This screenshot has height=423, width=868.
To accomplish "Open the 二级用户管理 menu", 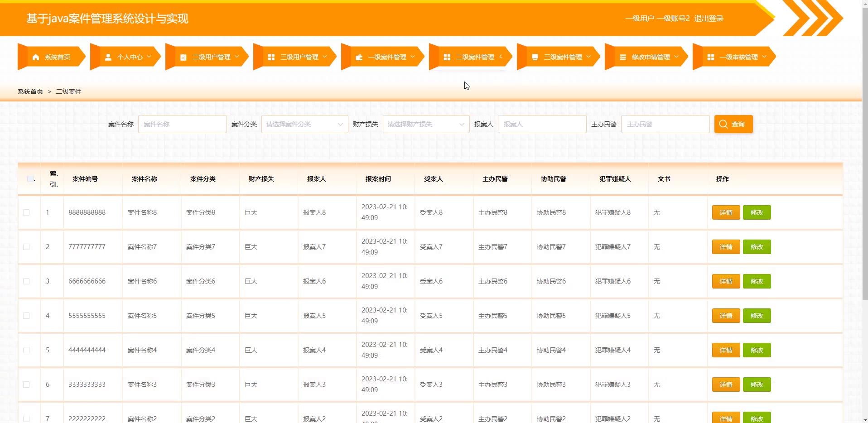I will 207,57.
